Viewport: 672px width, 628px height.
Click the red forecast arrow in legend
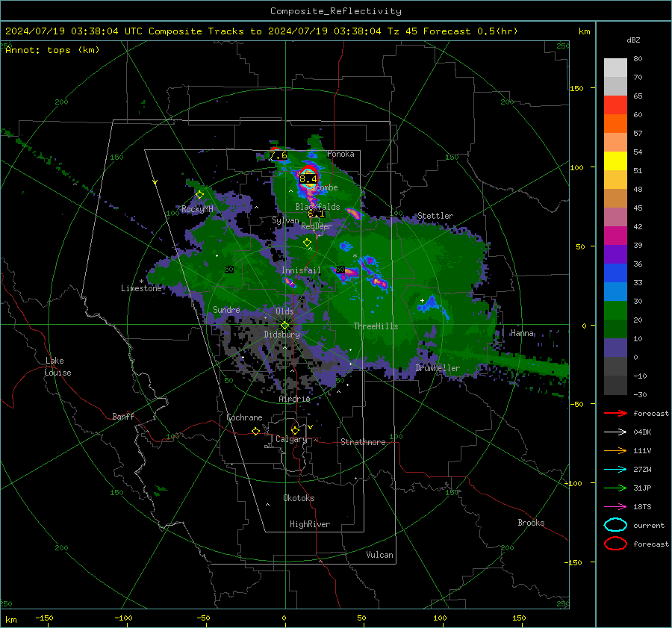(615, 413)
